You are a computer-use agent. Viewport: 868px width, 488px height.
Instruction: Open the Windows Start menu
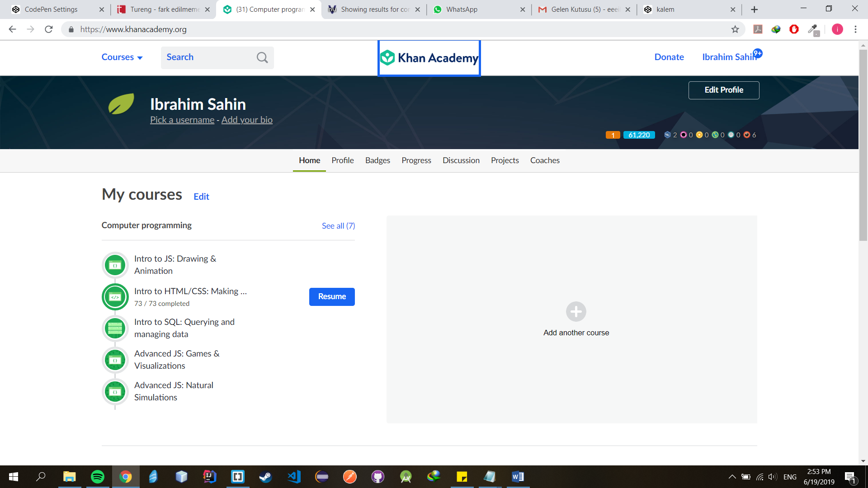[14, 477]
